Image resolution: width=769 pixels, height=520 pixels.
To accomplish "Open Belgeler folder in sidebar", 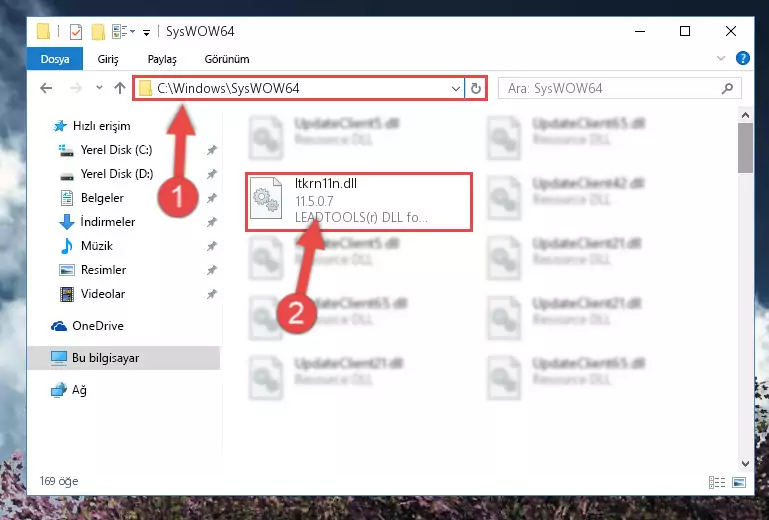I will point(91,198).
